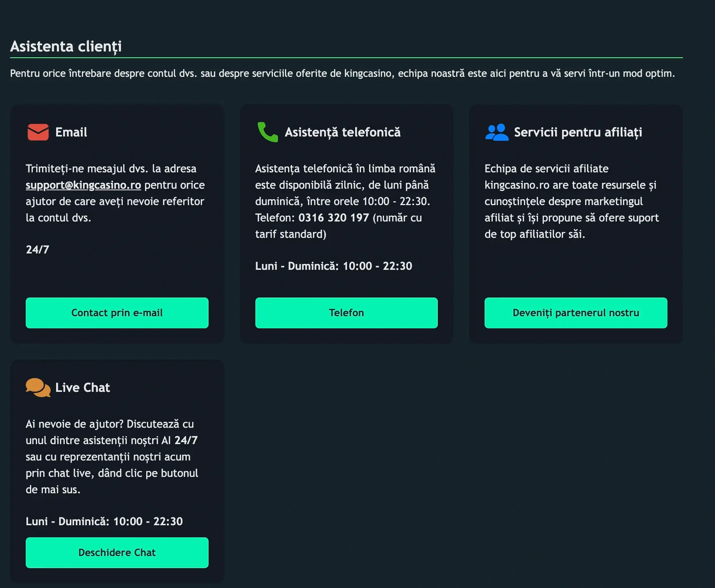715x588 pixels.
Task: Click the bold "24/7" text in Email card
Action: pyautogui.click(x=37, y=250)
